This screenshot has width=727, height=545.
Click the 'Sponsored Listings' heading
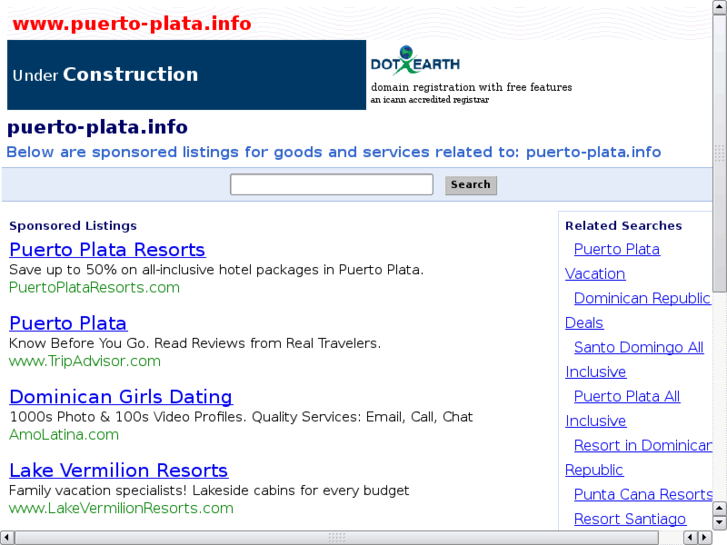pyautogui.click(x=73, y=226)
